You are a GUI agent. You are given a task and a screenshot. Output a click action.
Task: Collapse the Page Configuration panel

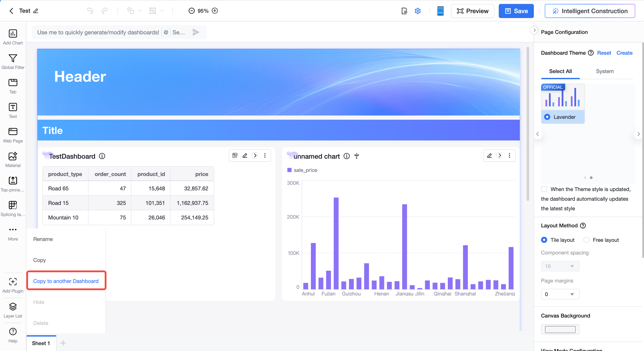534,30
